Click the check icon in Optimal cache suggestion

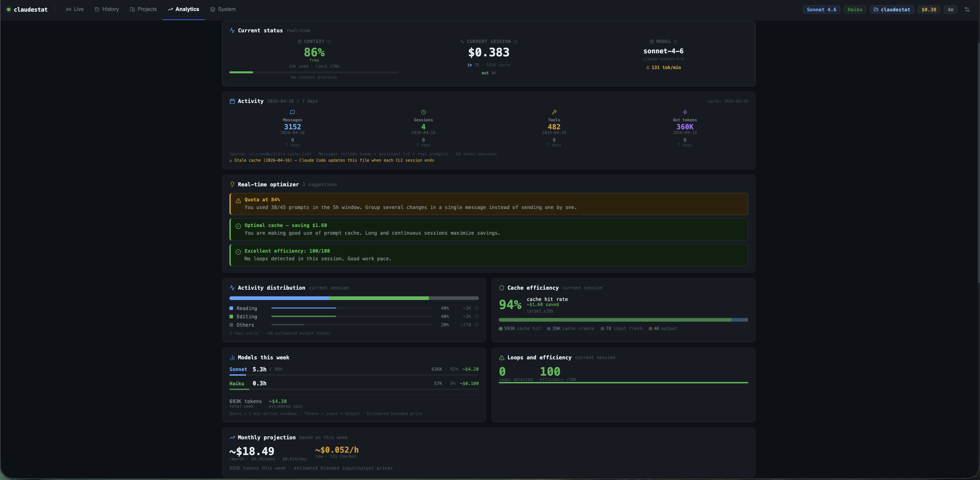click(x=238, y=226)
